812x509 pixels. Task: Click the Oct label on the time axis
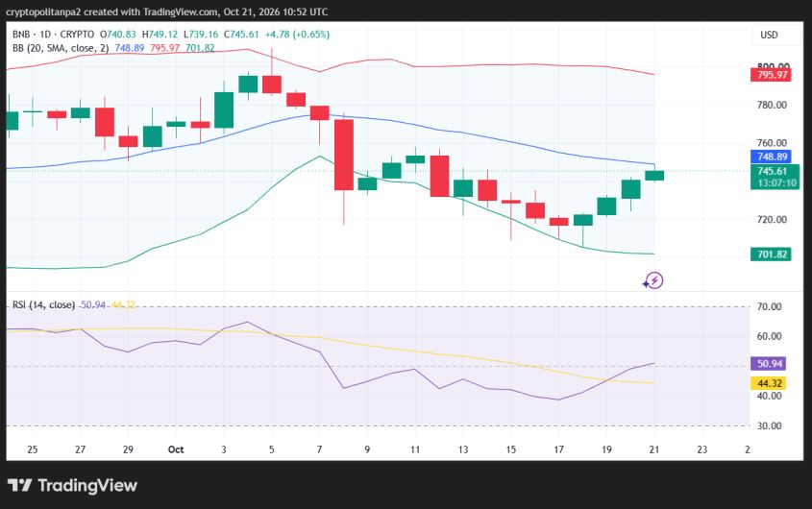[176, 449]
